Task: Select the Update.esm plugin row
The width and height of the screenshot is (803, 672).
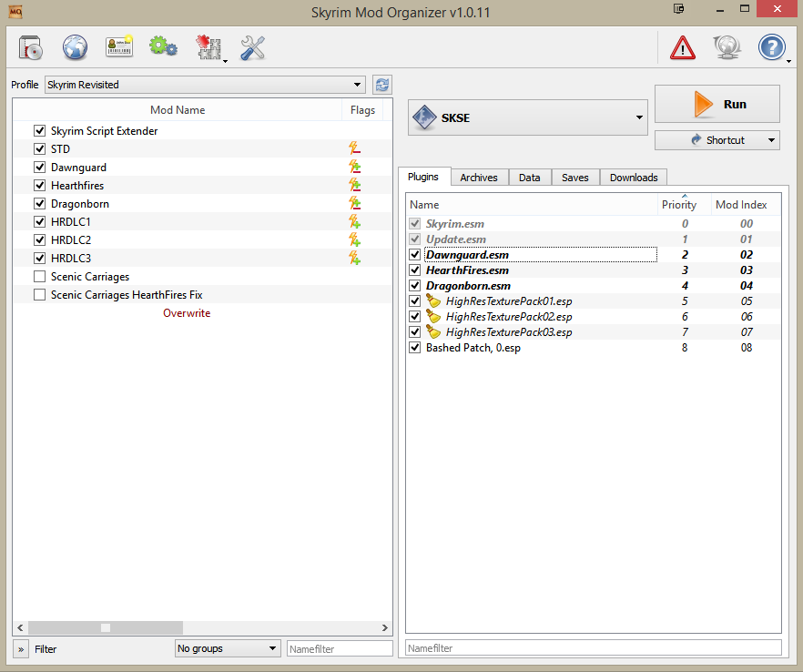Action: click(x=594, y=239)
